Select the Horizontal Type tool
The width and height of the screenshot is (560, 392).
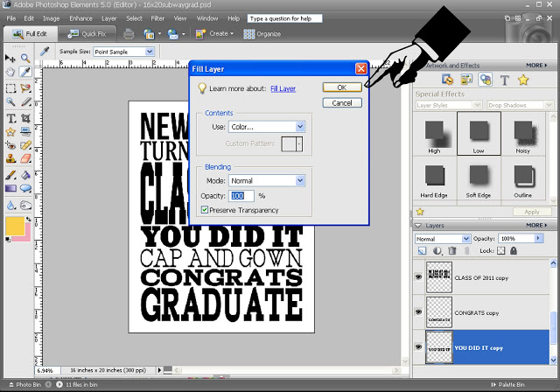pos(10,118)
